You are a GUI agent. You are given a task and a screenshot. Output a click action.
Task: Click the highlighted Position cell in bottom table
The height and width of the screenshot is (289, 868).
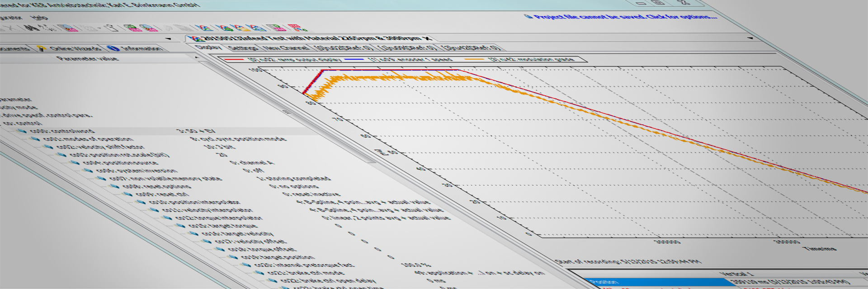(660, 282)
